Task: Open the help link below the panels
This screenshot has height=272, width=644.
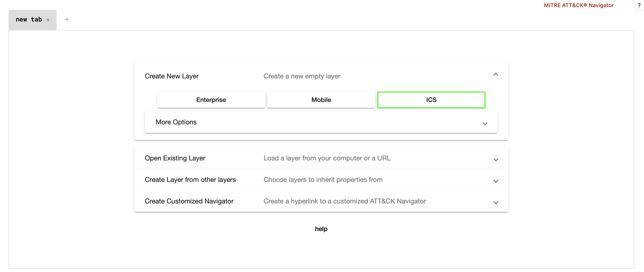Action: tap(321, 229)
